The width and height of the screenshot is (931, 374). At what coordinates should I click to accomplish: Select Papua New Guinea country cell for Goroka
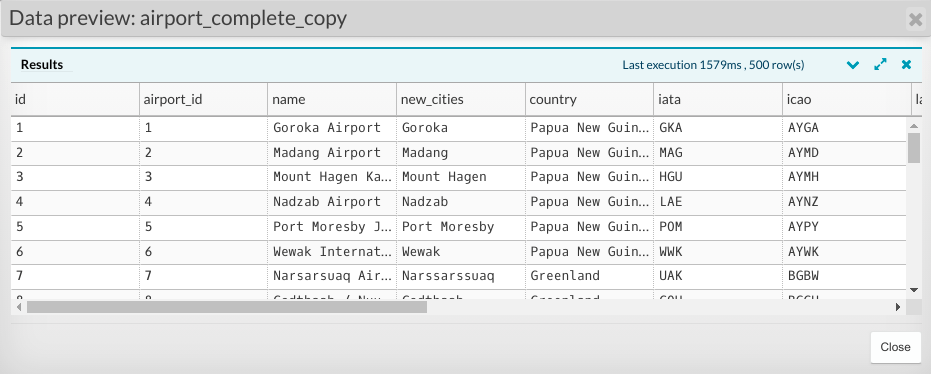tap(590, 128)
